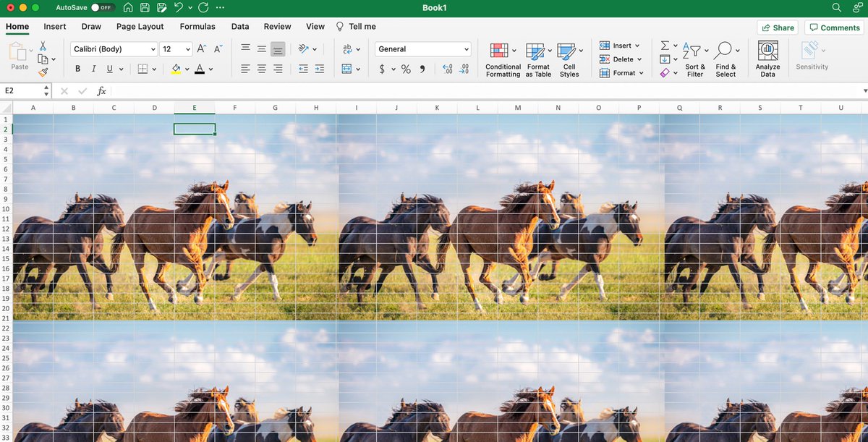This screenshot has height=442, width=868.
Task: Select the highlighted Bottom Align icon
Action: click(278, 49)
